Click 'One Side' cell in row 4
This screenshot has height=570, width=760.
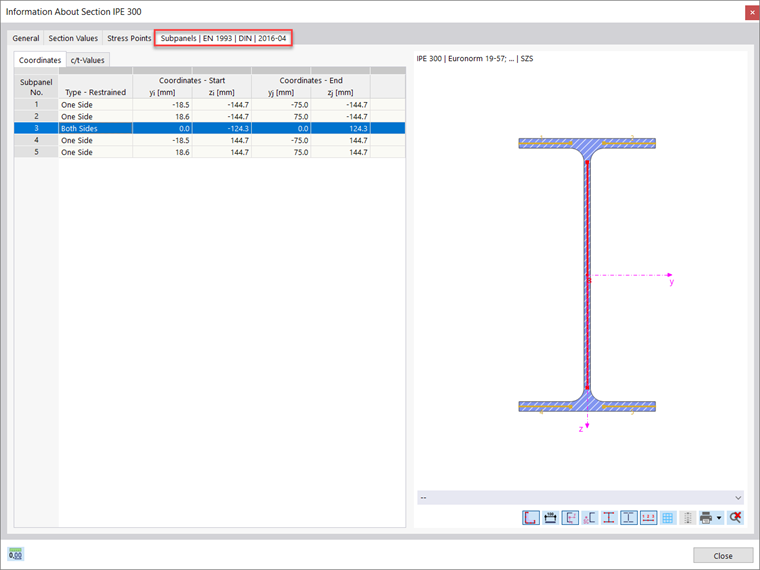coord(95,140)
